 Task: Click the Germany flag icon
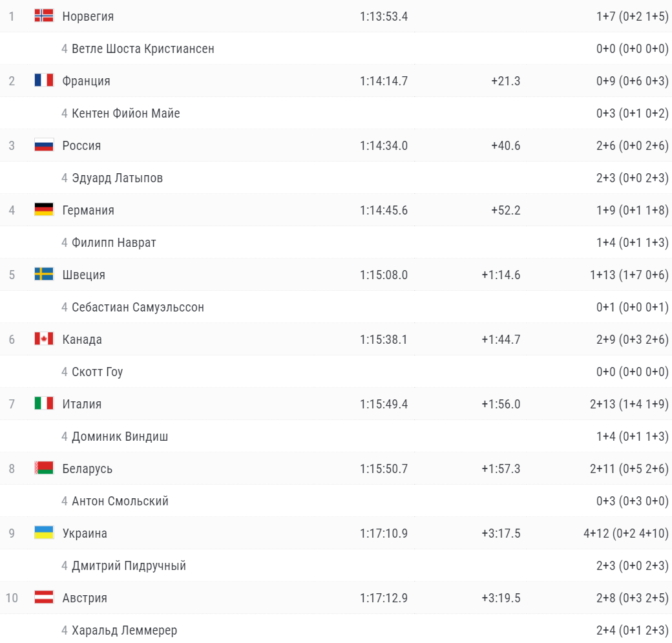44,210
